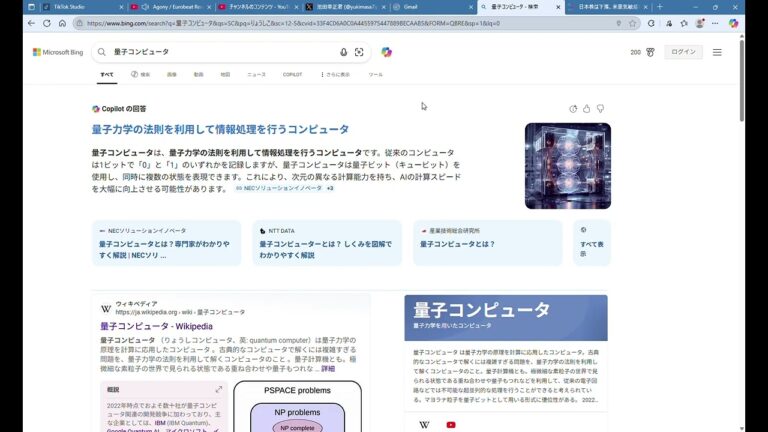Image resolution: width=768 pixels, height=432 pixels.
Task: Open the browser home page
Action: click(62, 23)
